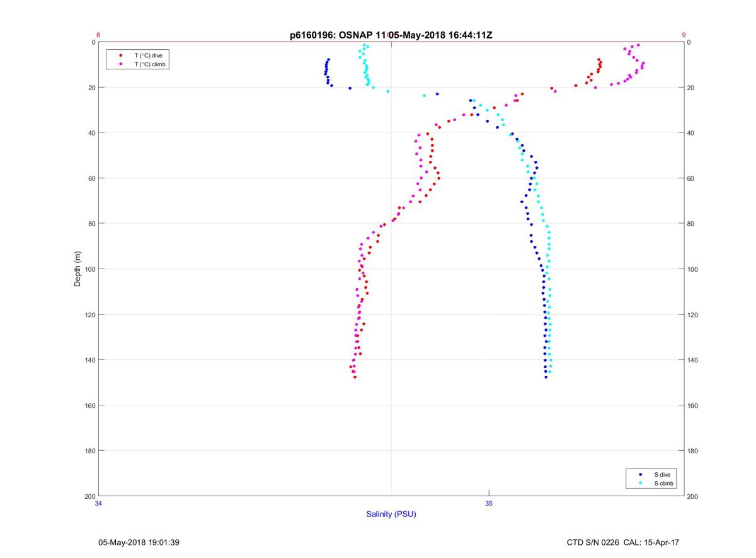This screenshot has height=558, width=756.
Task: Click the left depth tick label 140
Action: (89, 360)
